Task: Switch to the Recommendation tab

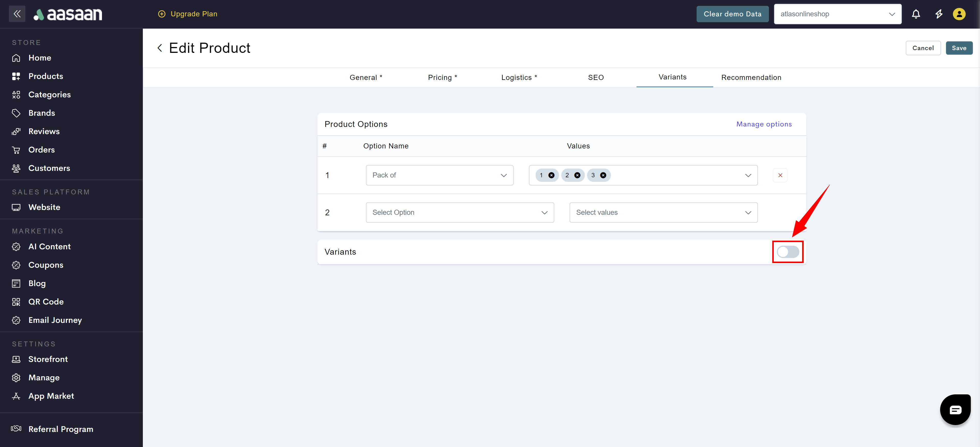Action: click(751, 78)
